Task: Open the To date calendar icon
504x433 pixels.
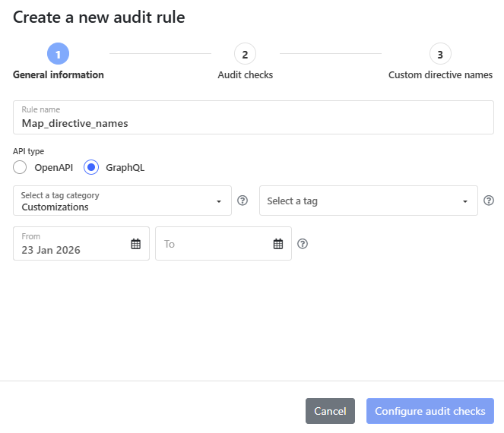Action: click(x=278, y=244)
